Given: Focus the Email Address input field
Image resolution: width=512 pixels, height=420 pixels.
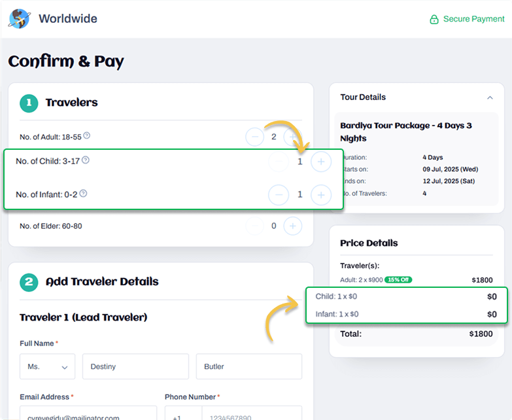Looking at the screenshot, I should pyautogui.click(x=88, y=413).
